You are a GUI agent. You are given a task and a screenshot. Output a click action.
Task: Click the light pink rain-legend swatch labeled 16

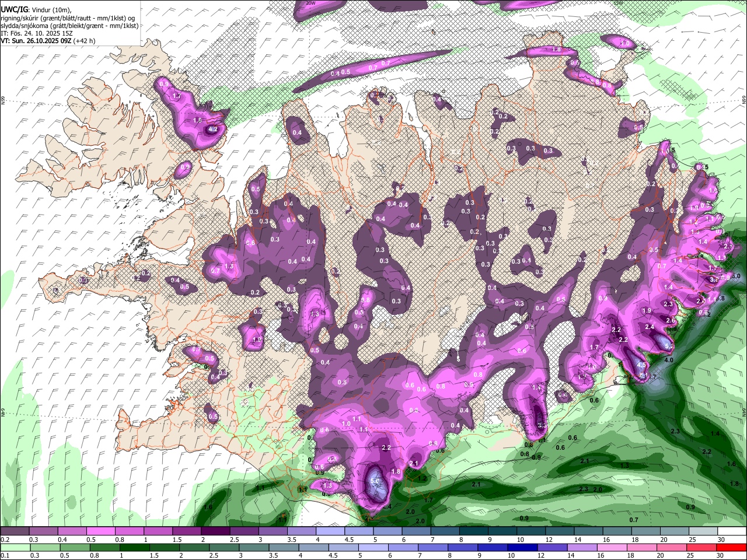pyautogui.click(x=612, y=547)
